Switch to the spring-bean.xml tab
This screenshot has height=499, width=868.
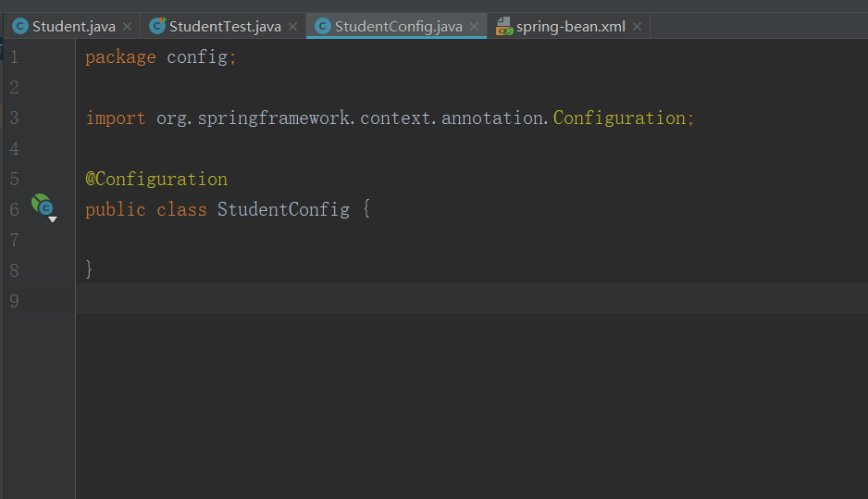[x=571, y=26]
